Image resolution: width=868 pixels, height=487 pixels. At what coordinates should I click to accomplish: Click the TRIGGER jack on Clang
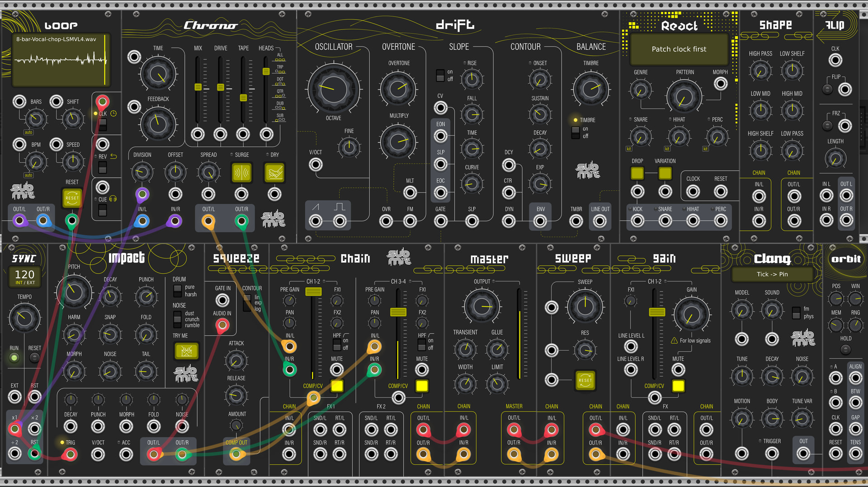click(772, 453)
